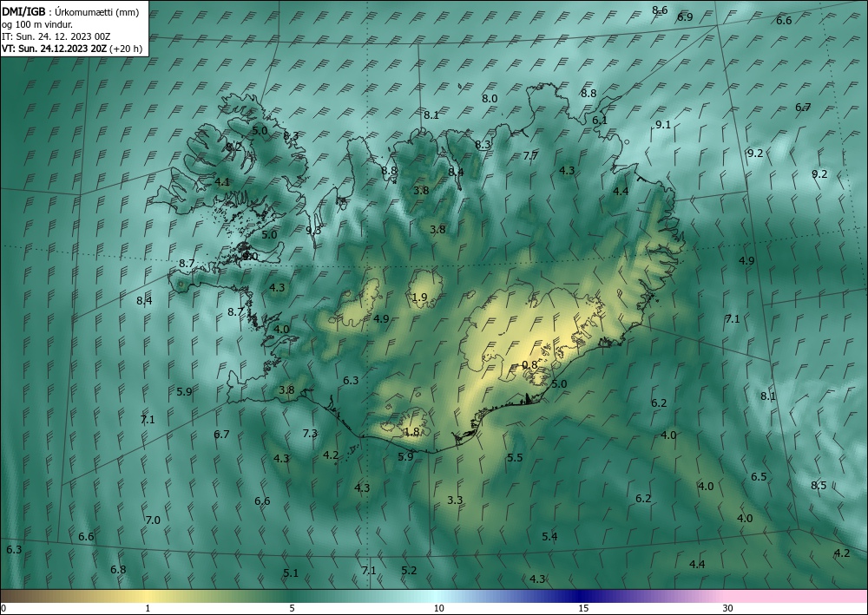Click the map value 3.3

pos(455,500)
